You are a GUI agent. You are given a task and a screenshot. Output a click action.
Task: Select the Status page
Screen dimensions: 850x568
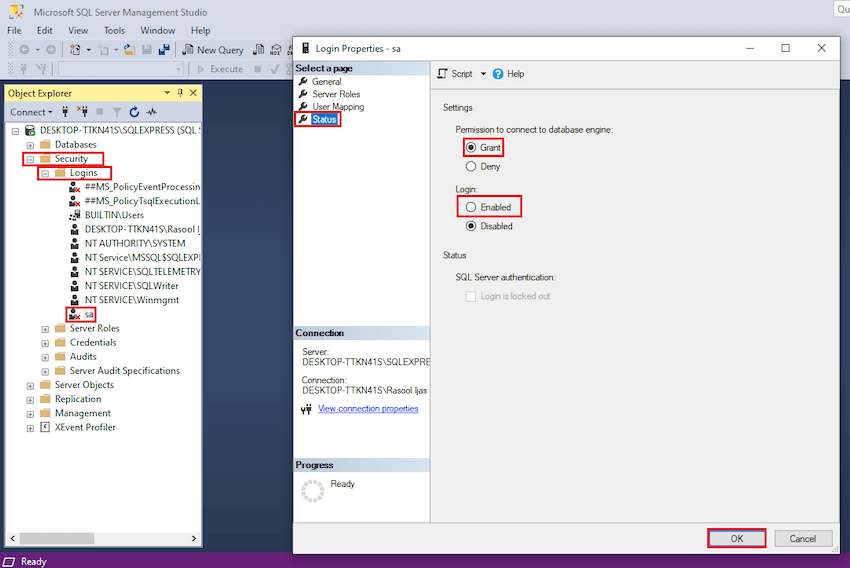click(324, 119)
